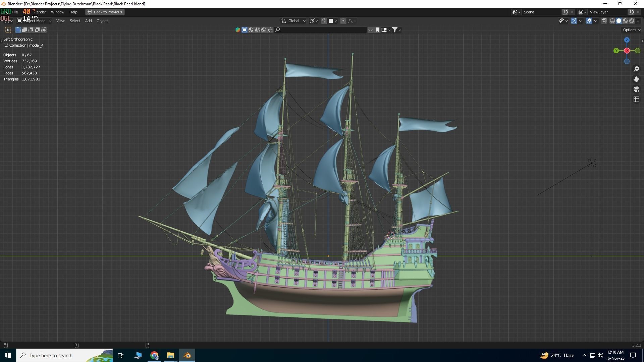644x362 pixels.
Task: Choose the Set new selection mode icon
Action: [18, 30]
